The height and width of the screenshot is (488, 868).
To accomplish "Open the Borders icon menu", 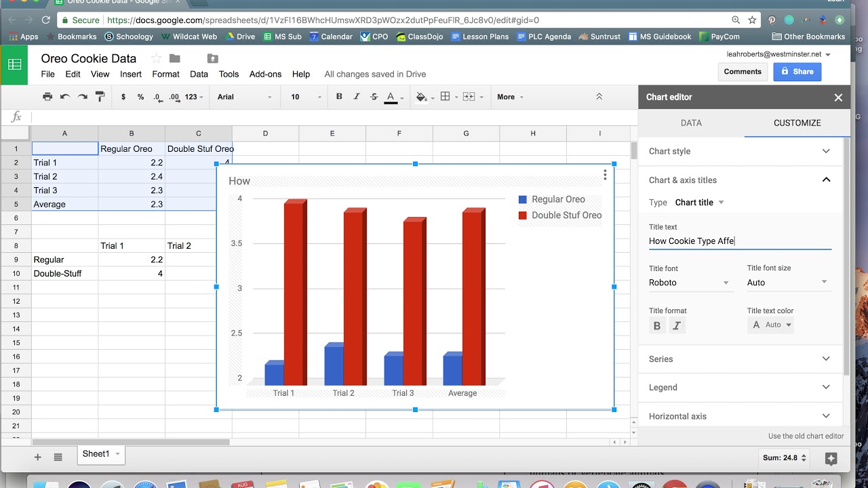I will pyautogui.click(x=446, y=97).
